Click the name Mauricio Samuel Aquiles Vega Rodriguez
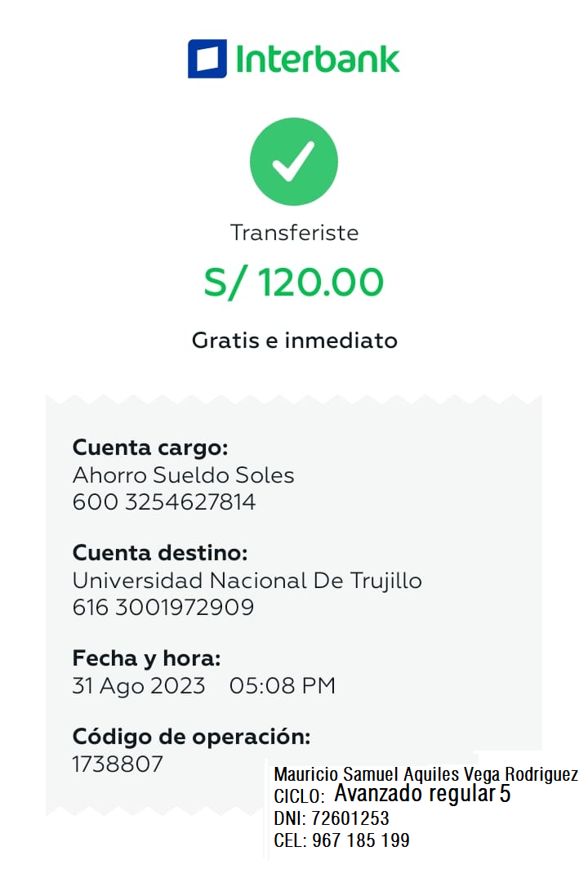This screenshot has width=588, height=869. [425, 774]
